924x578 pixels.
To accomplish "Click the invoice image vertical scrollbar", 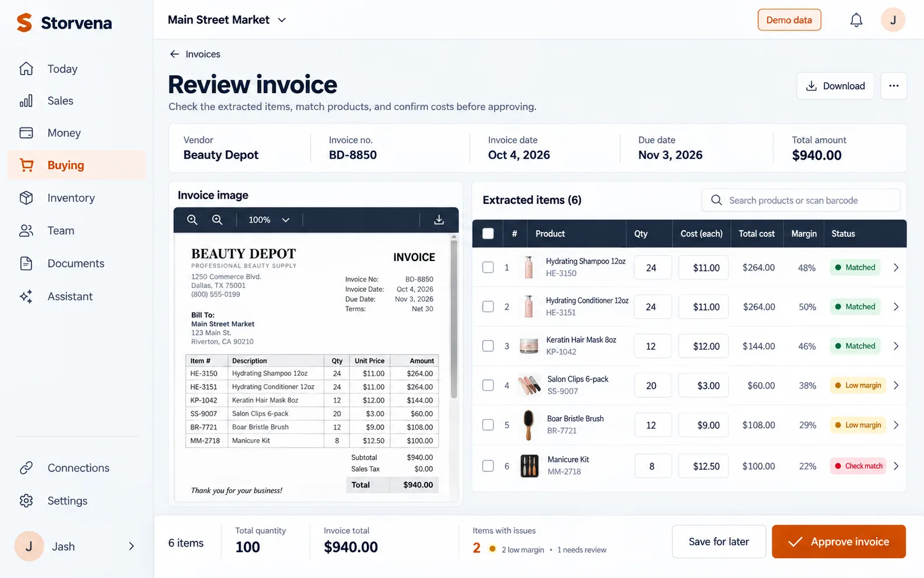I will click(454, 319).
